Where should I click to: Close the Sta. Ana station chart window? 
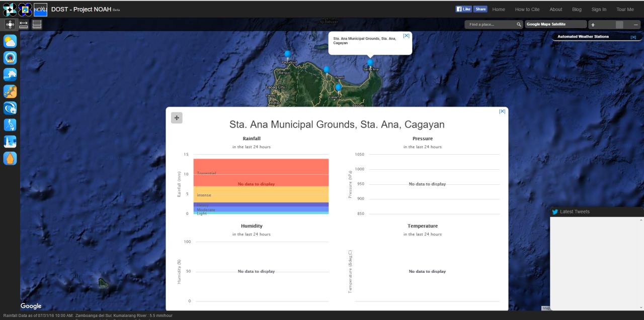(x=502, y=112)
